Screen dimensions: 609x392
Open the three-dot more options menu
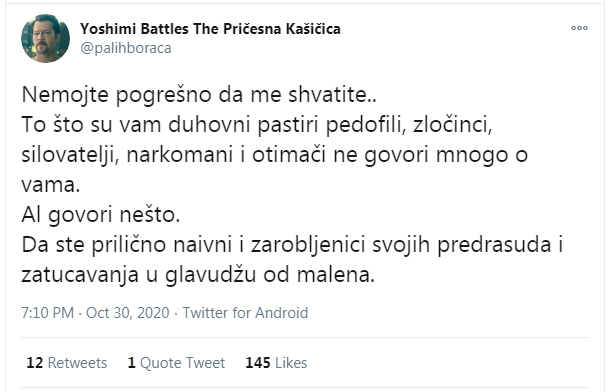coord(579,28)
